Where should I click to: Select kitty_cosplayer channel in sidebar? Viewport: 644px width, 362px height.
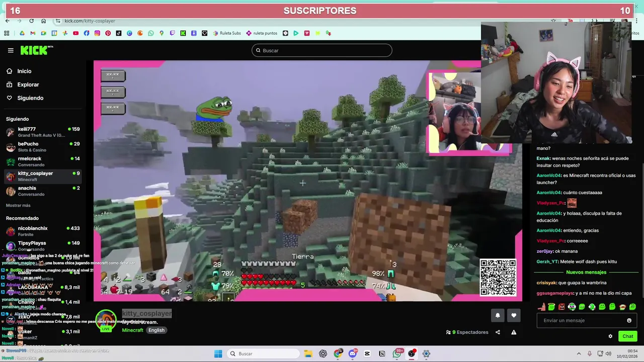[x=43, y=176]
